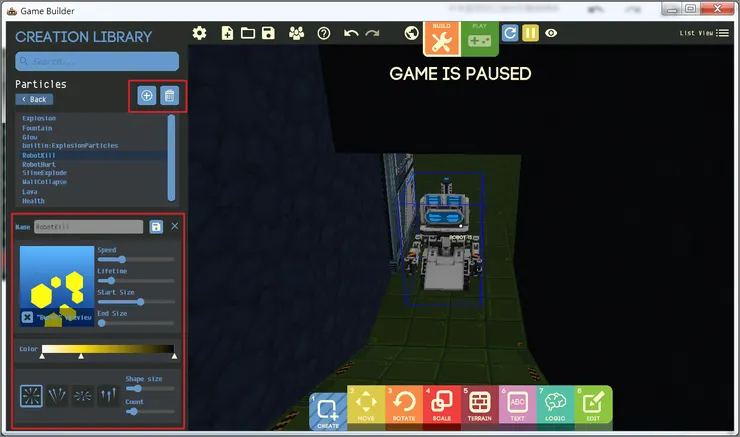Screen dimensions: 740x437
Task: Create a new project file
Action: (x=227, y=33)
